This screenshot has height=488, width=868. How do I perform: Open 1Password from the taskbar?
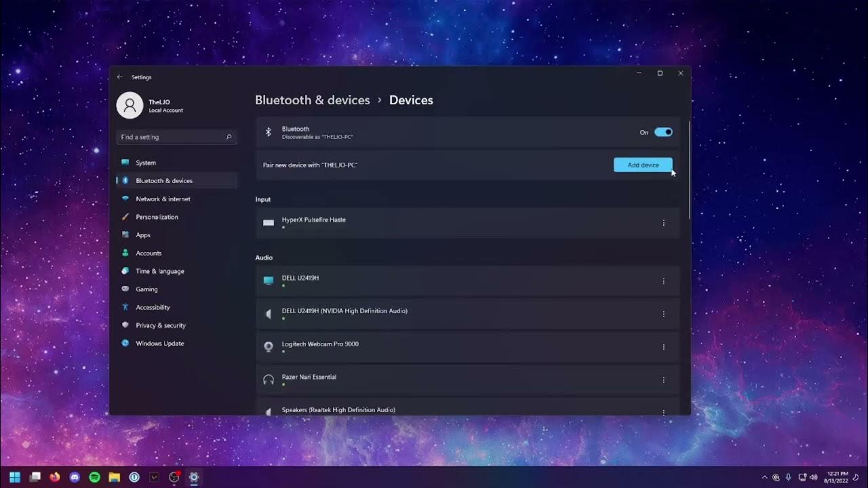click(134, 477)
